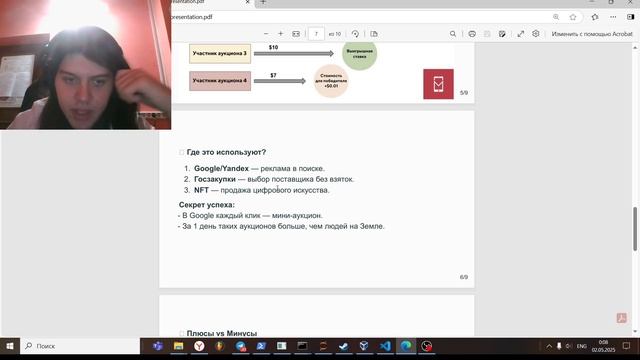Viewport: 640px width, 360px height.
Task: Click 'Участник аукциона 3' box
Action: click(220, 53)
